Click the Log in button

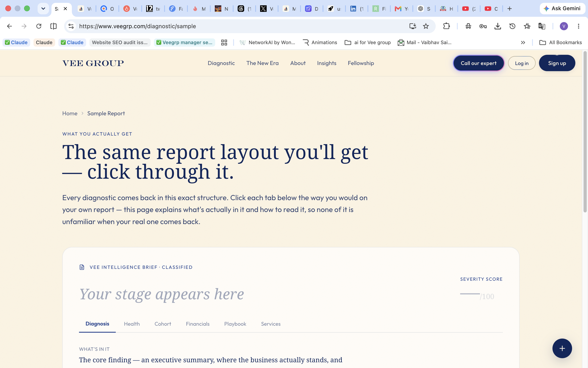(522, 63)
